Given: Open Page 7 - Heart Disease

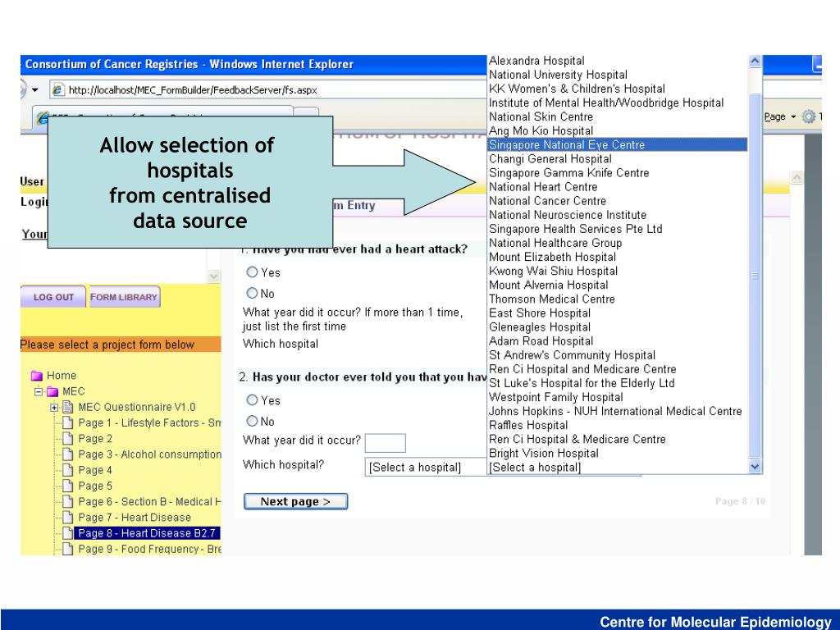Looking at the screenshot, I should tap(134, 518).
